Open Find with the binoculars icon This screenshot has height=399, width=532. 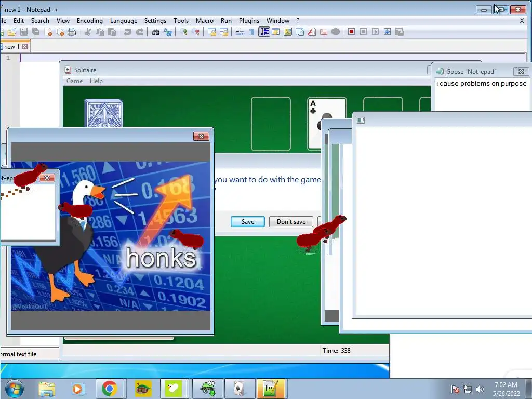pos(155,32)
